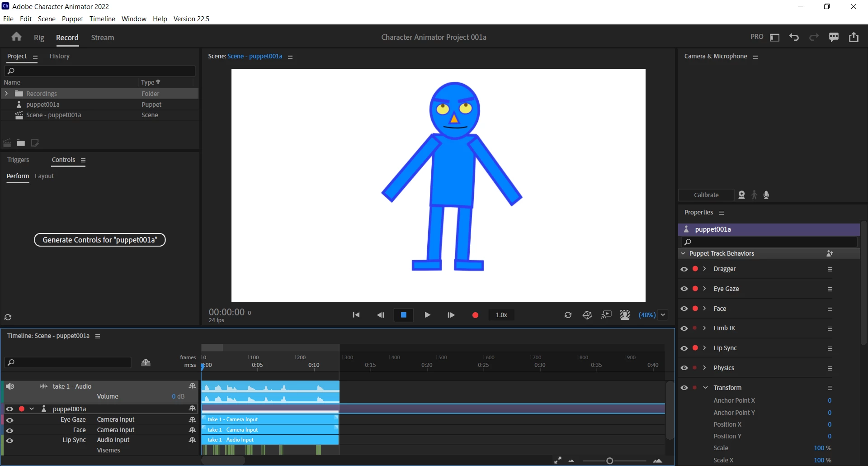
Task: Click the loop playback refresh icon
Action: click(568, 315)
